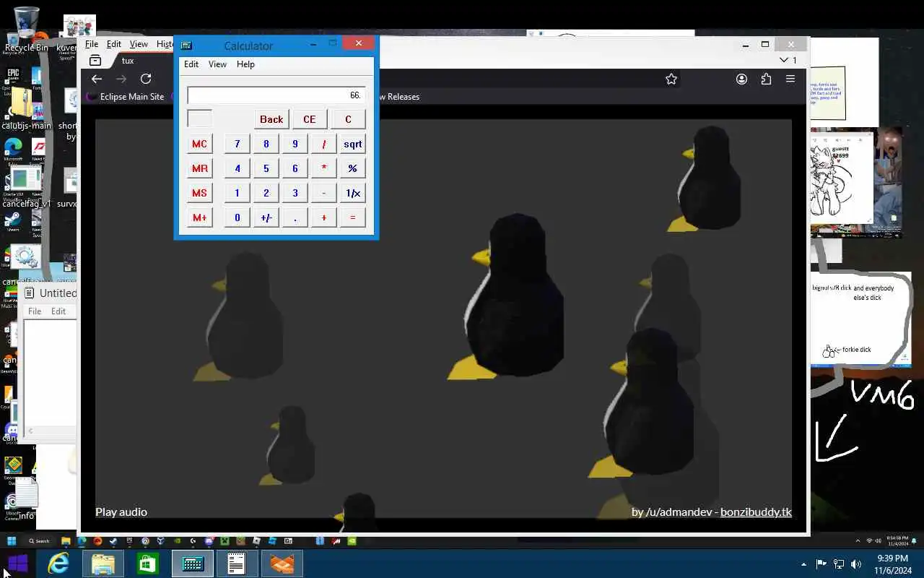Click digit 7 on calculator
924x578 pixels.
(x=237, y=144)
